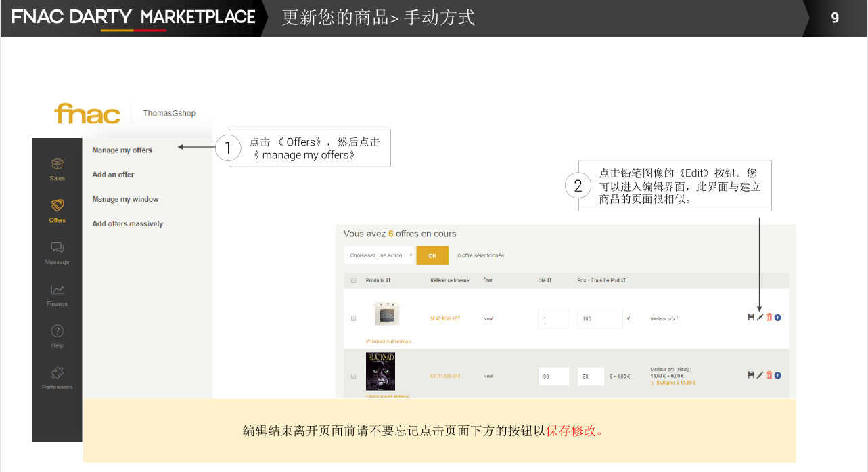Click the '€ + 4,99 €' shipping text
Screen dimensions: 868x472
point(620,376)
